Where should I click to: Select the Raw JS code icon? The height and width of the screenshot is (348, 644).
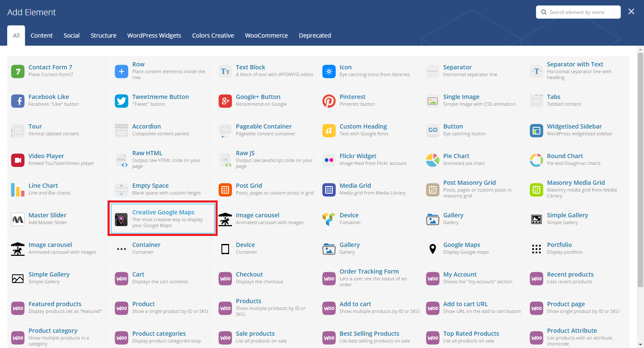tap(225, 160)
